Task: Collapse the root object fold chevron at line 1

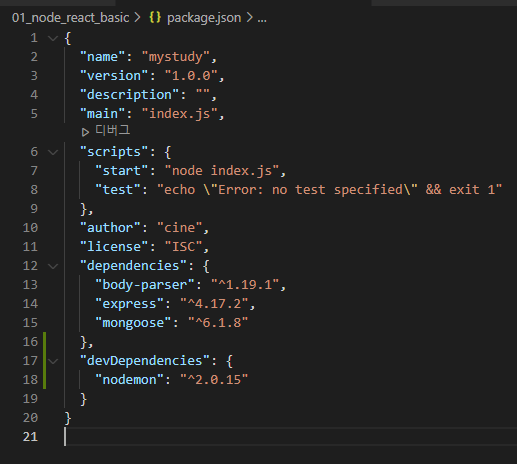Action: point(53,38)
